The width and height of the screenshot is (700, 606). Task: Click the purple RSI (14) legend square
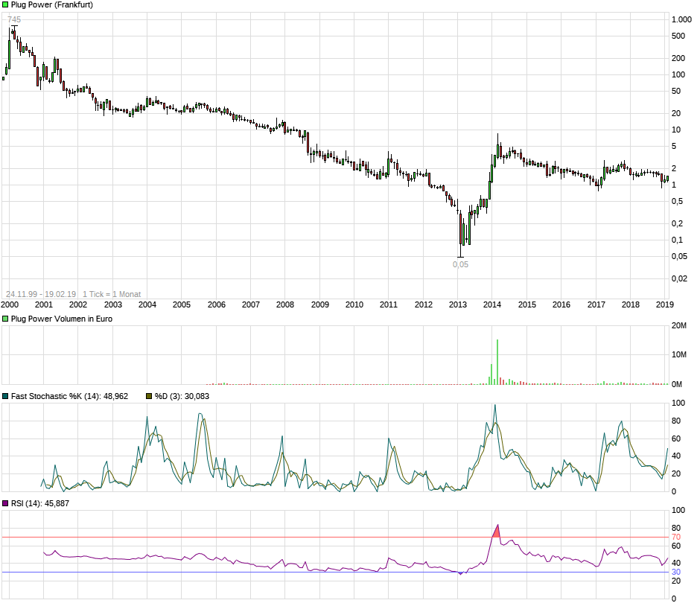pos(5,503)
